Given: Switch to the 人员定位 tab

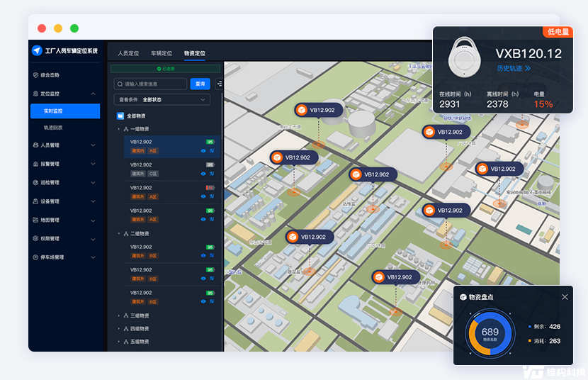Looking at the screenshot, I should [129, 53].
